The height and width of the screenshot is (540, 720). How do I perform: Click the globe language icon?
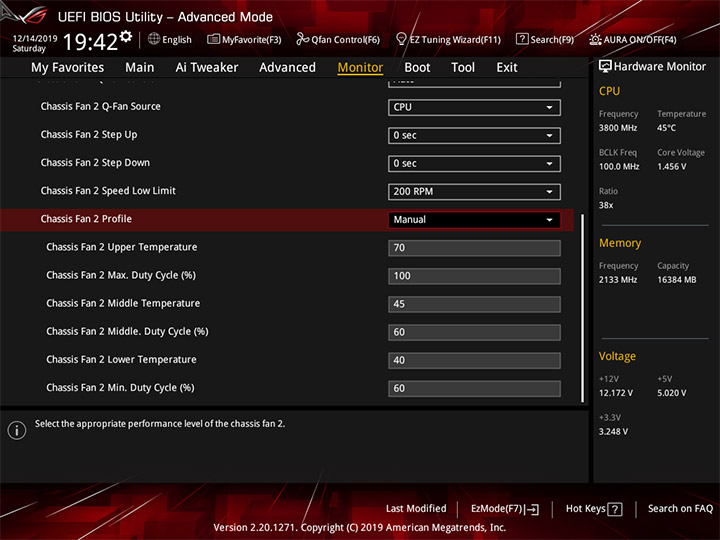point(154,39)
